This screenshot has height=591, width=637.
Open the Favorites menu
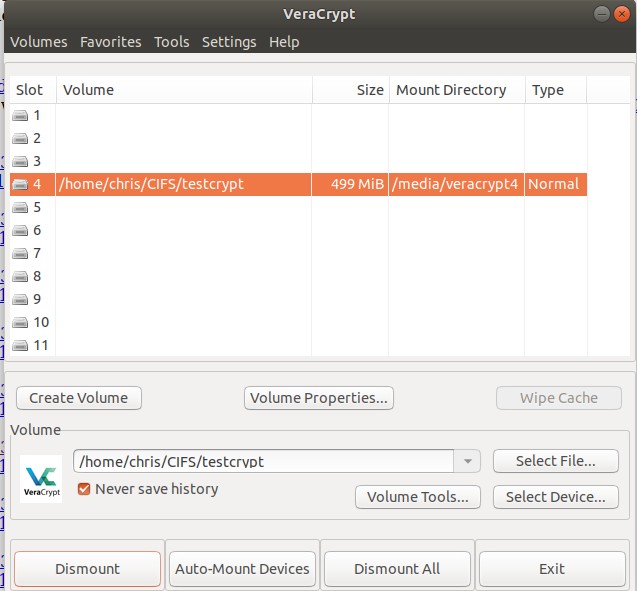pos(110,42)
